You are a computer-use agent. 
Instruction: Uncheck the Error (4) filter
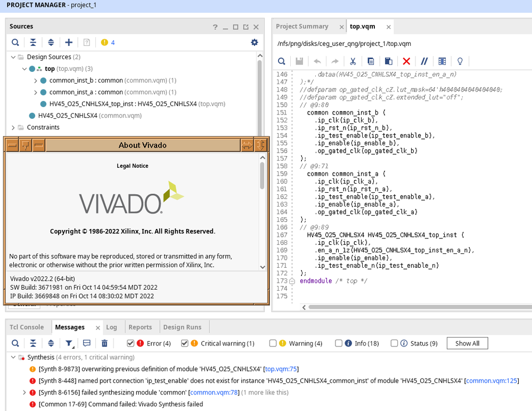click(x=130, y=343)
